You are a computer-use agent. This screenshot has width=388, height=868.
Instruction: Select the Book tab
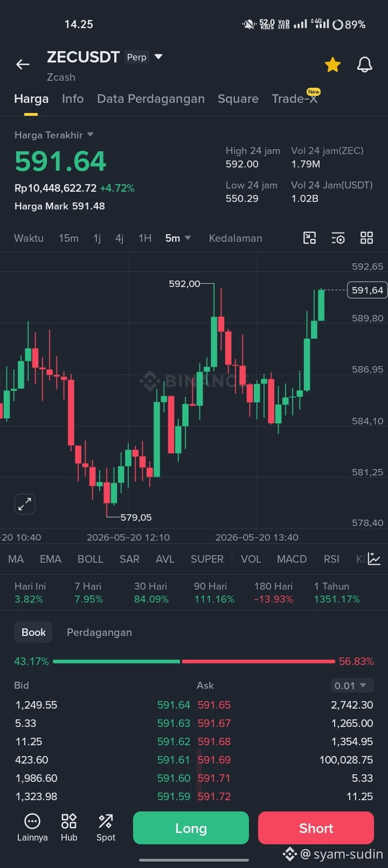pos(33,632)
